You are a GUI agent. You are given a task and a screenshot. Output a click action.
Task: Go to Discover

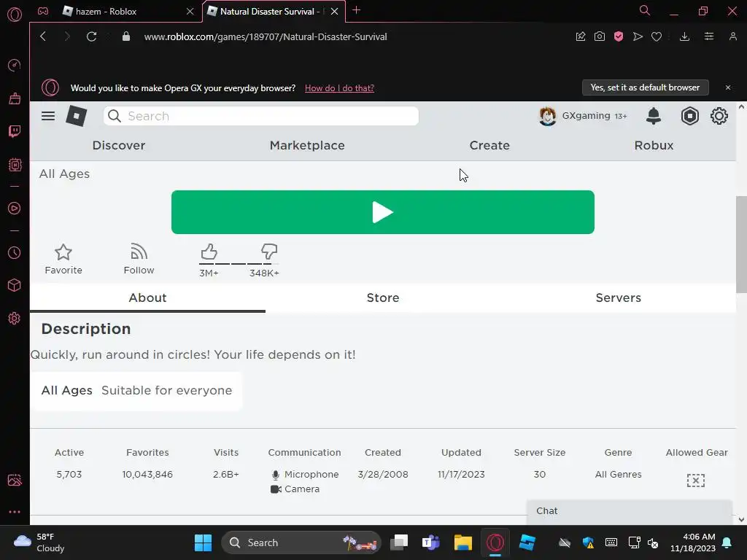pos(119,145)
